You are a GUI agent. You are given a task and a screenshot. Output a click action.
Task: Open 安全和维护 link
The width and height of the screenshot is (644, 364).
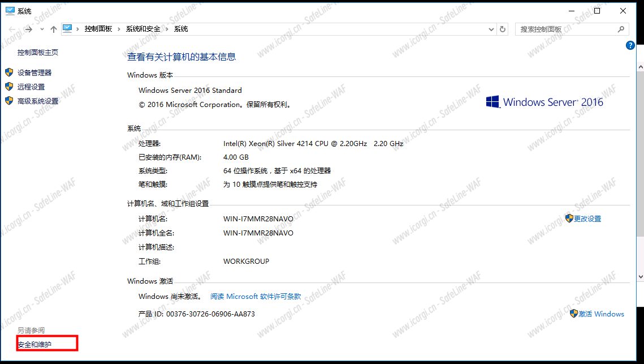click(34, 344)
